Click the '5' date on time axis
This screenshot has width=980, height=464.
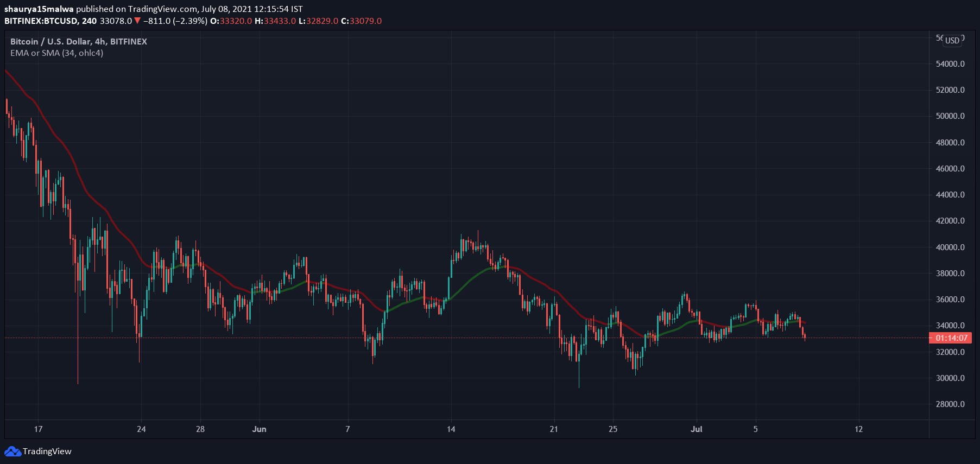(755, 429)
